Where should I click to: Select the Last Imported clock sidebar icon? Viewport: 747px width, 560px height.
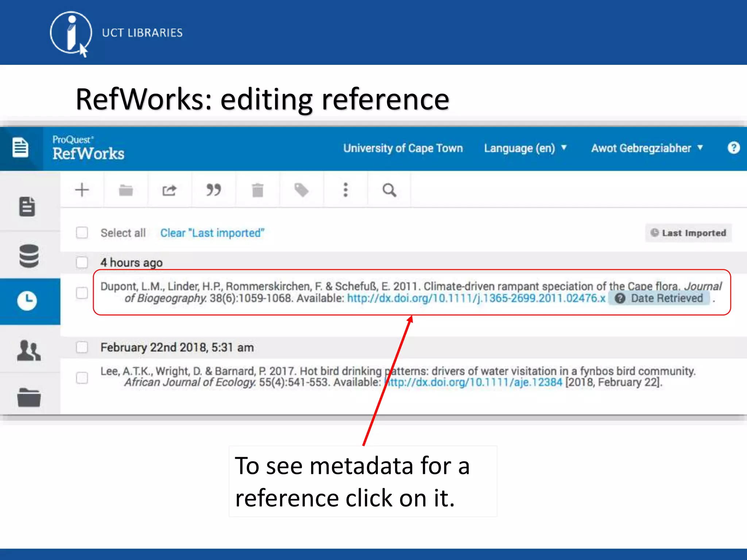click(x=27, y=301)
